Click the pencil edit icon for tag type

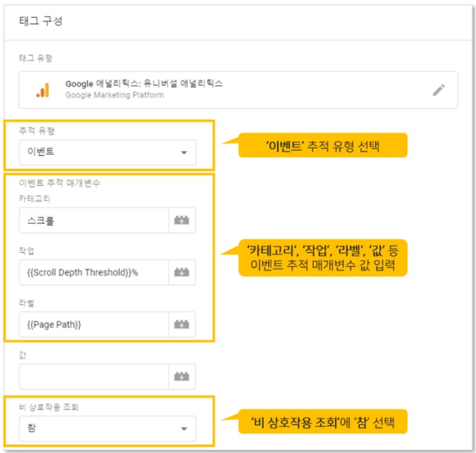click(439, 90)
